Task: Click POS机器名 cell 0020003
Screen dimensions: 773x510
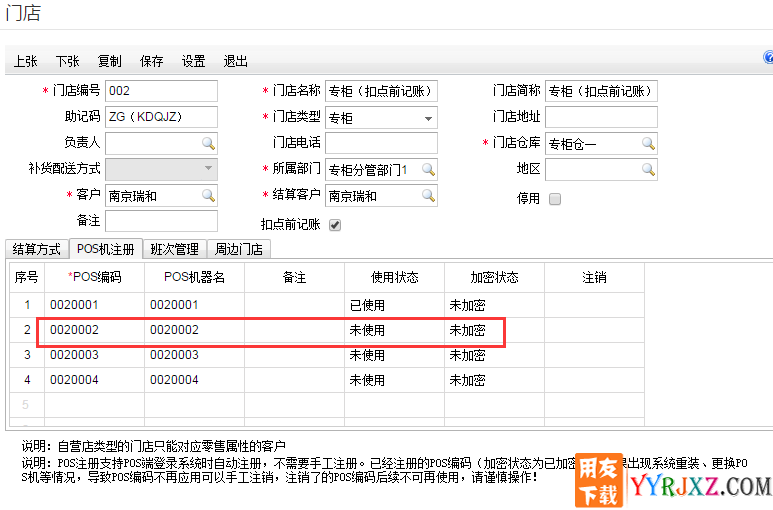Action: [195, 355]
